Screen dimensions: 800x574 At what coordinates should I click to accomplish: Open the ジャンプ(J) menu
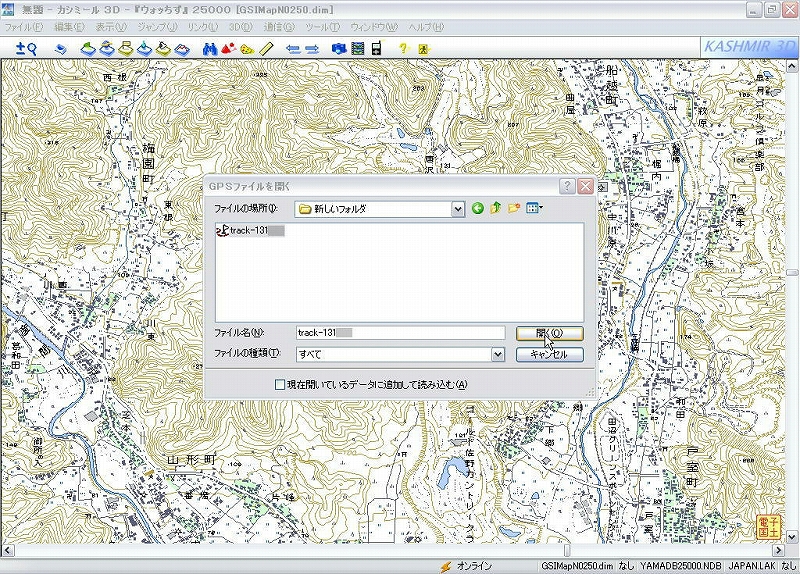(x=157, y=27)
